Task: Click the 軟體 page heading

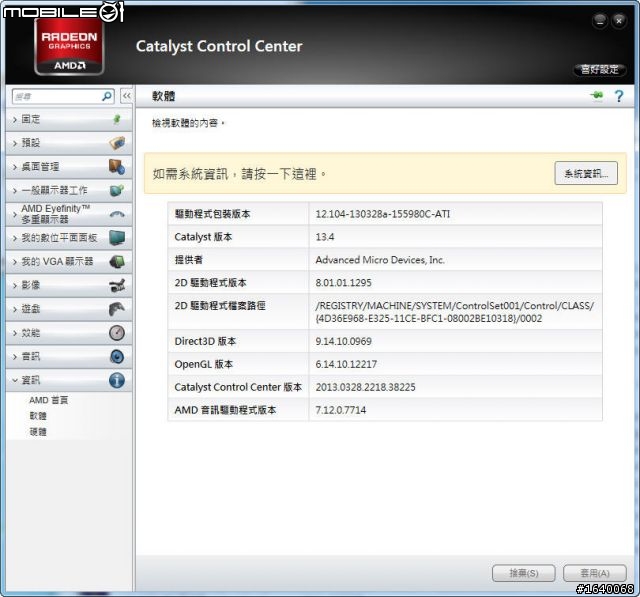Action: [x=164, y=96]
